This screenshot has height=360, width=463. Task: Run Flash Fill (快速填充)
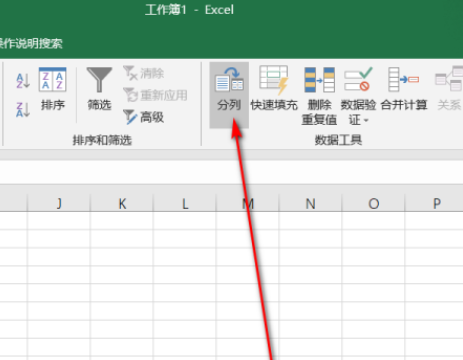(274, 89)
